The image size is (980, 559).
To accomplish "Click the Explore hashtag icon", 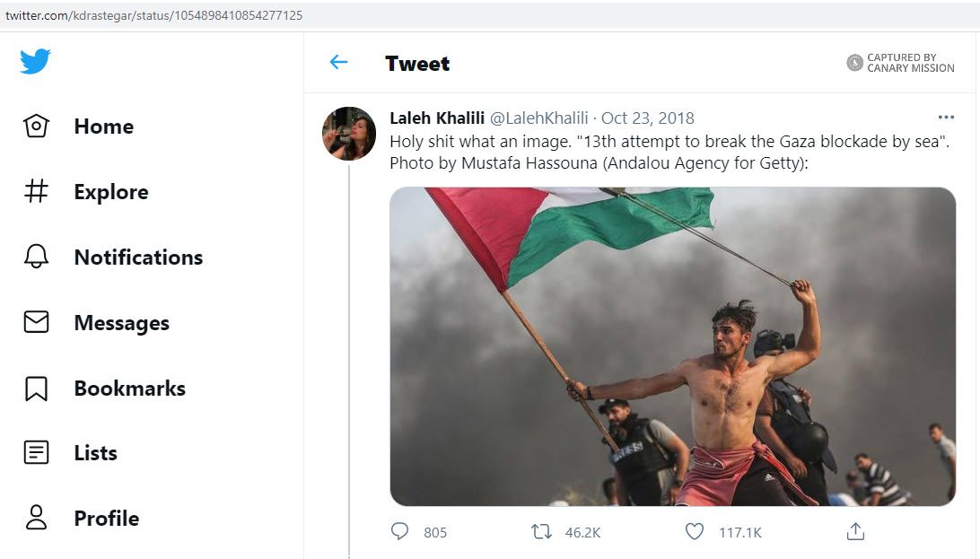I will click(x=36, y=191).
